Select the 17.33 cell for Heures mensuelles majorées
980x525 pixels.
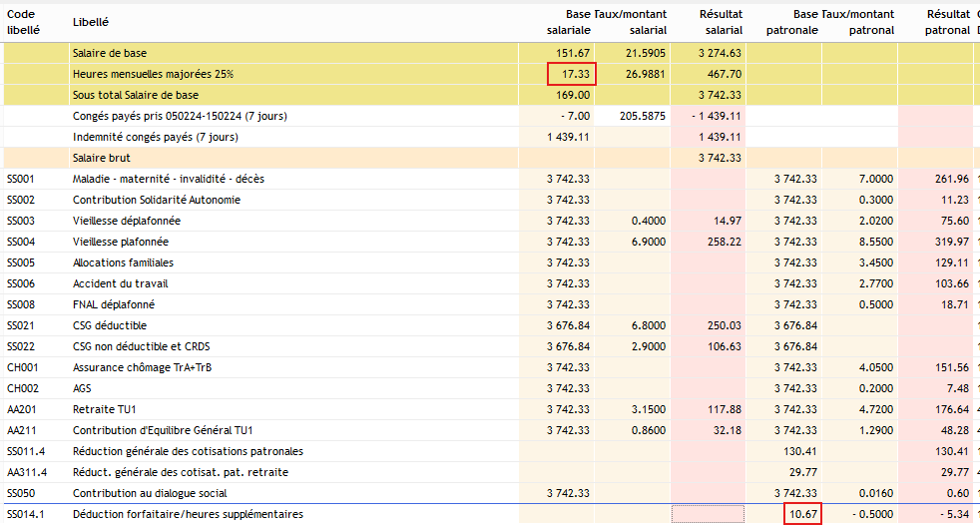[x=572, y=74]
